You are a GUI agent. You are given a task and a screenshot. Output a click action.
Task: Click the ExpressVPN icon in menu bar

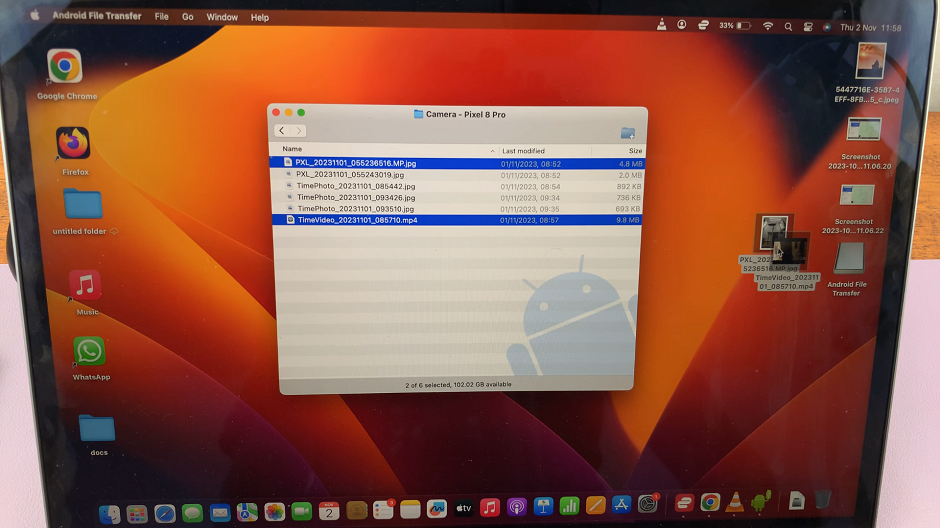[703, 25]
